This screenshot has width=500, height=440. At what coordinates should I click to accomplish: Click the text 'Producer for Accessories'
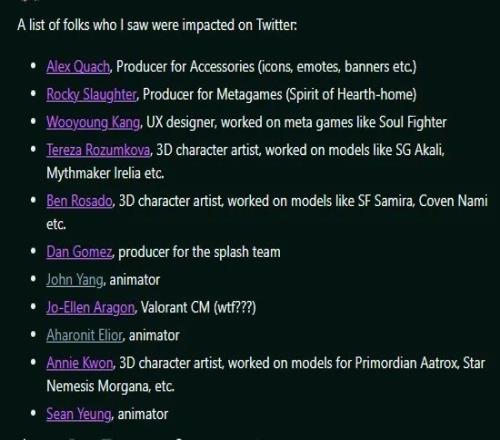185,67
